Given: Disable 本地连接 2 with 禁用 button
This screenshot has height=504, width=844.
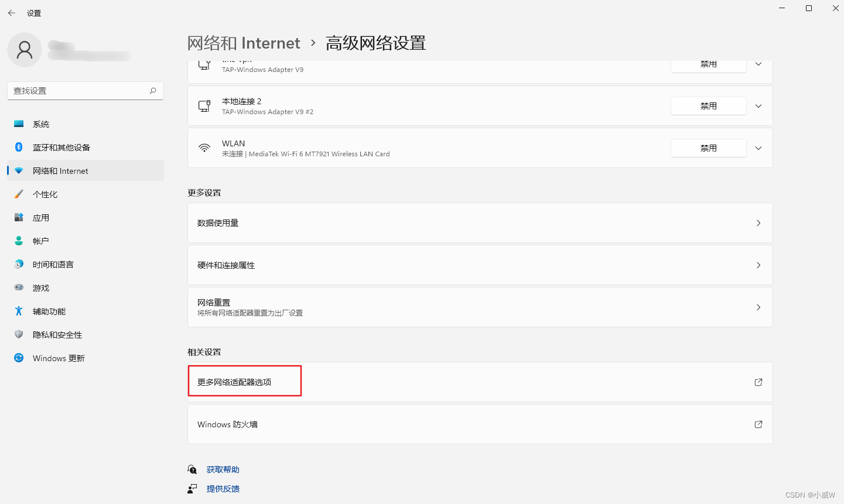Looking at the screenshot, I should (709, 106).
